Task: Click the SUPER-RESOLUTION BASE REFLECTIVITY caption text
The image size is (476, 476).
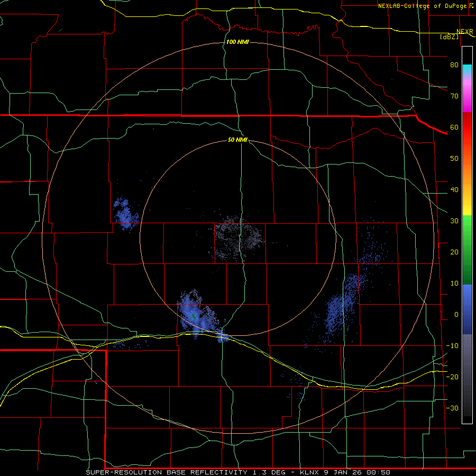Action: click(x=167, y=472)
